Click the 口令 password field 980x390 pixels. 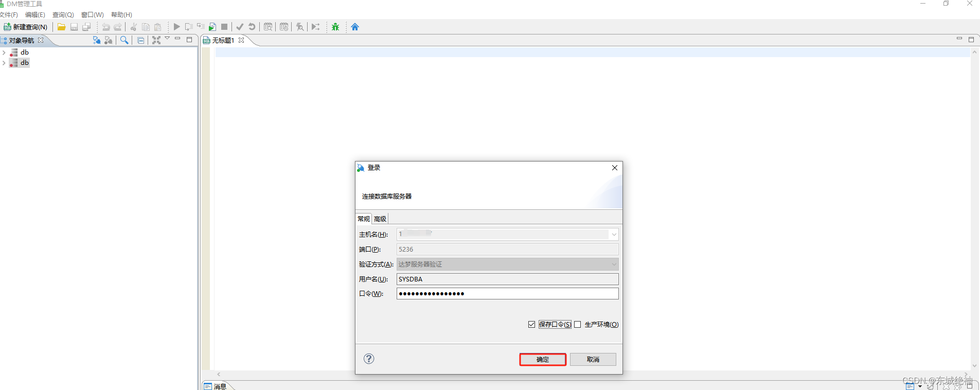point(507,294)
